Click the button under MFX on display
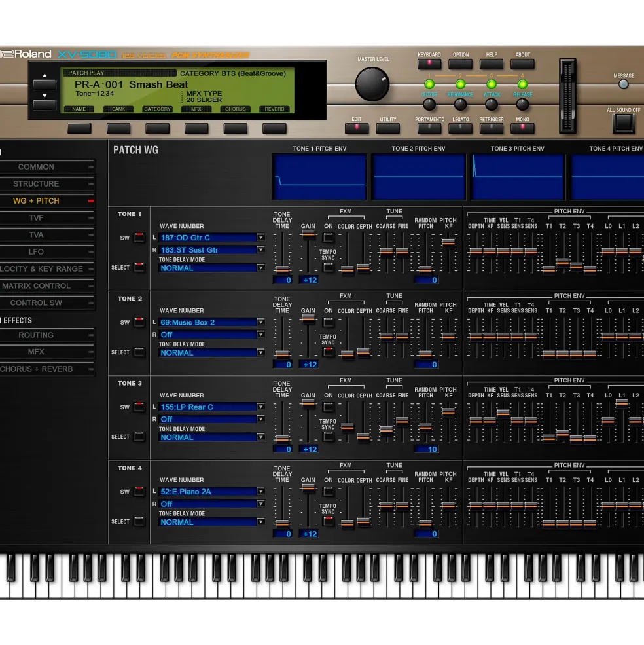The width and height of the screenshot is (644, 645). pos(196,129)
